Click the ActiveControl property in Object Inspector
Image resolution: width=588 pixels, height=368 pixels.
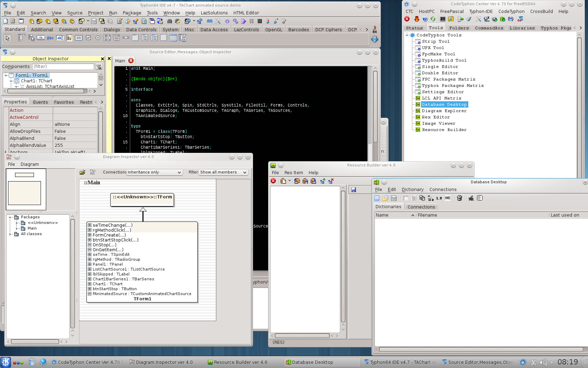pyautogui.click(x=24, y=117)
